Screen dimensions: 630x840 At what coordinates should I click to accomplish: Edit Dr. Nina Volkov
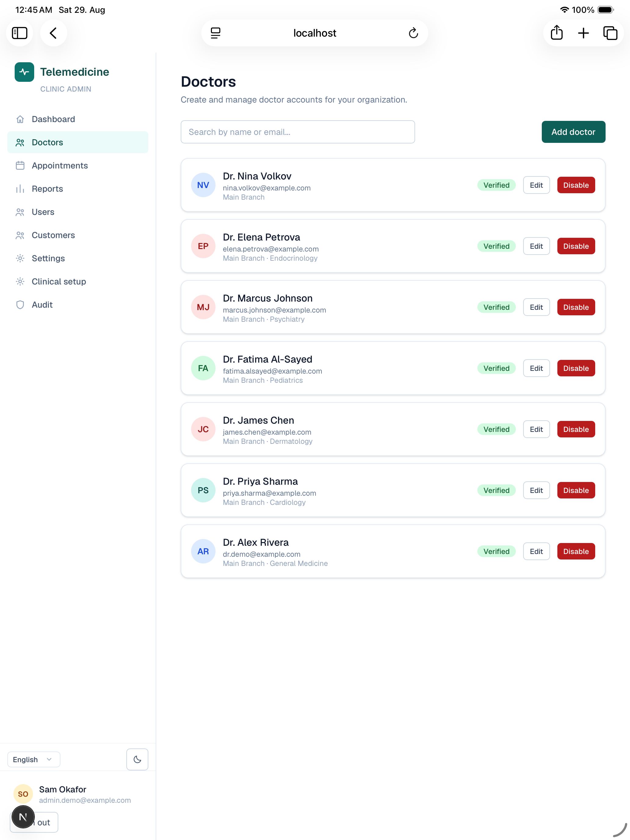click(536, 185)
